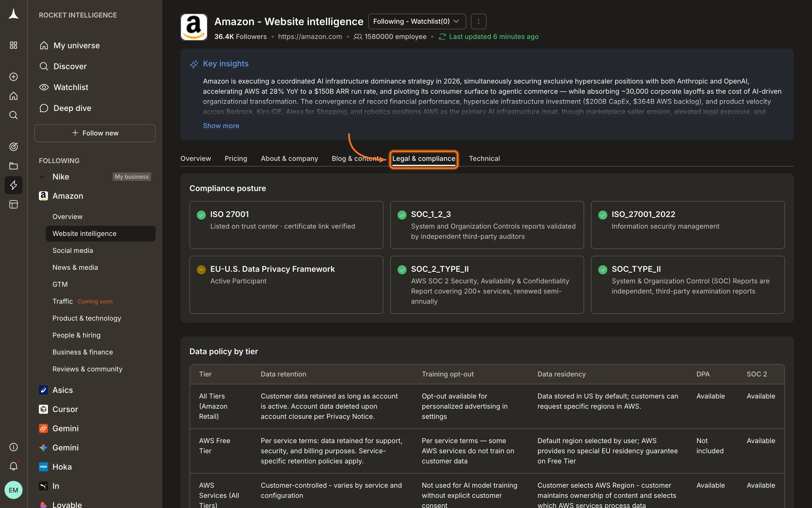Open the layout panel icon in left rail
This screenshot has width=812, height=508.
[x=14, y=204]
